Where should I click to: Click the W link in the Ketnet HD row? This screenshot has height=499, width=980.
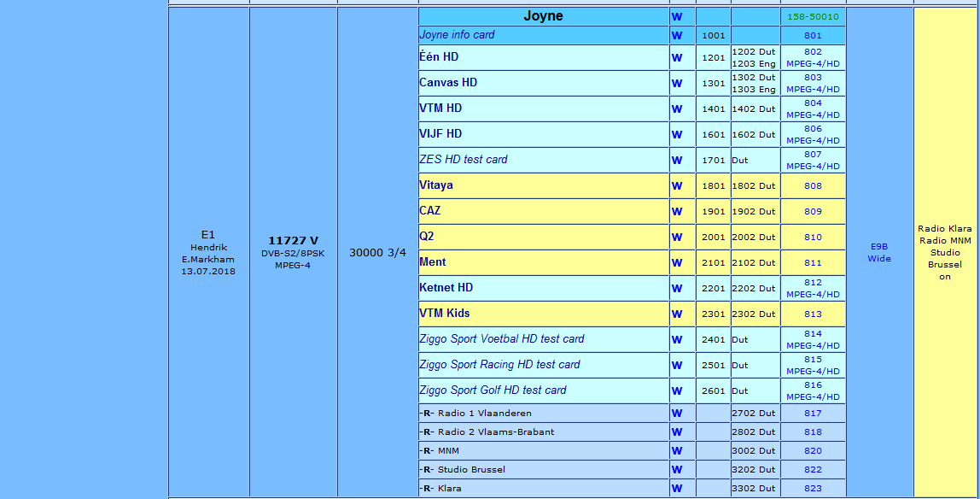677,288
